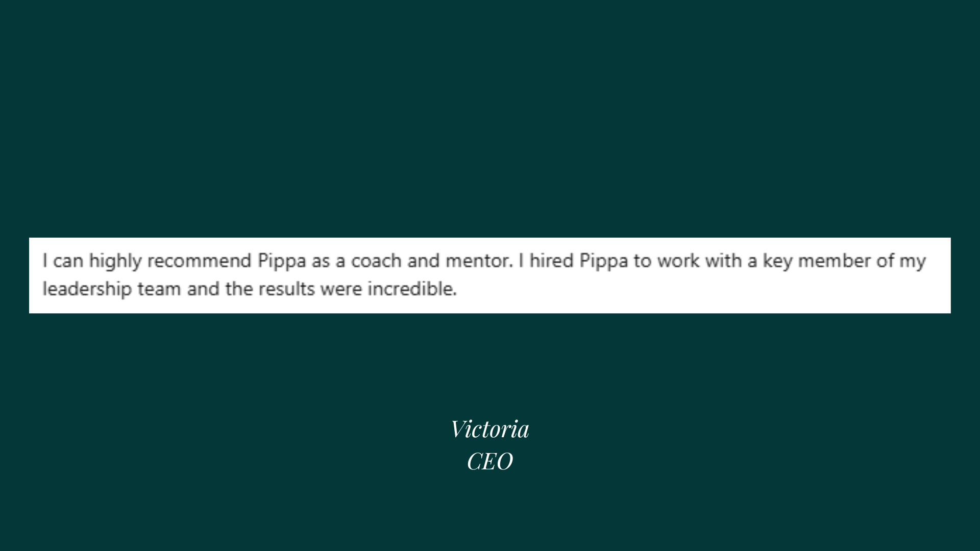The width and height of the screenshot is (980, 551).
Task: Click the word 'highly' in the quote
Action: click(x=115, y=261)
